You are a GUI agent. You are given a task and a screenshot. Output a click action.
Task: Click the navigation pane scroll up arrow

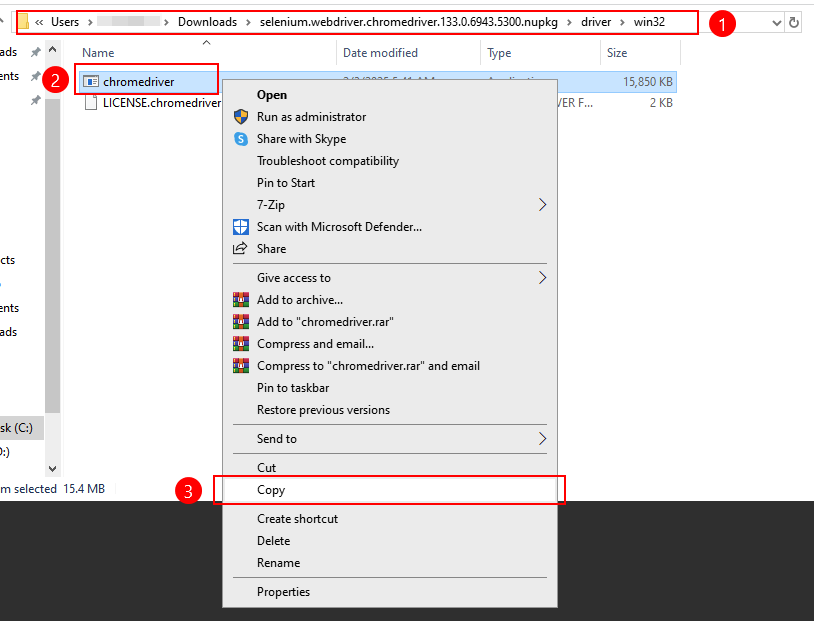[52, 50]
